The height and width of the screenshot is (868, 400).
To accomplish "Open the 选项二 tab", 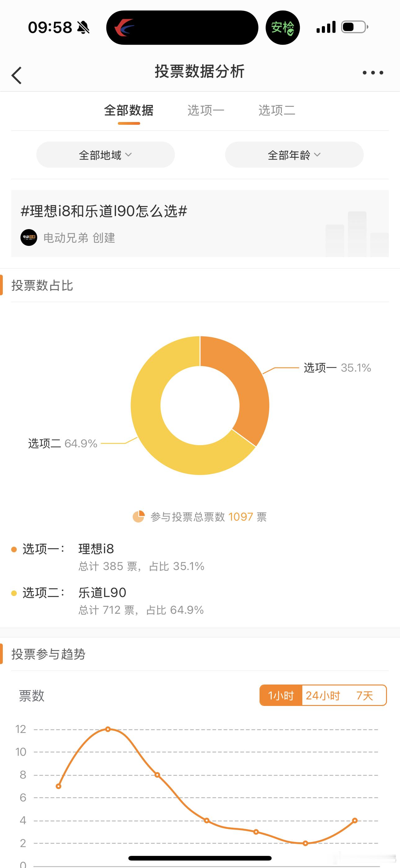I will click(x=277, y=110).
